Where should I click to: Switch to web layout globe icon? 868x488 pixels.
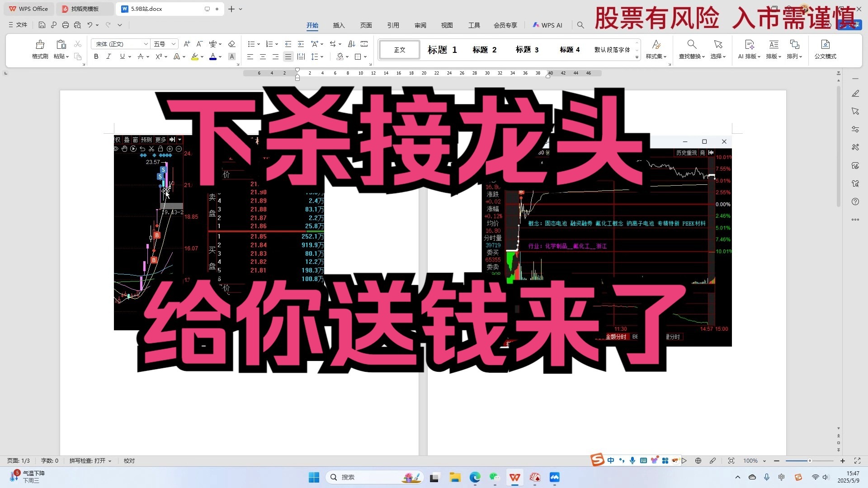698,461
